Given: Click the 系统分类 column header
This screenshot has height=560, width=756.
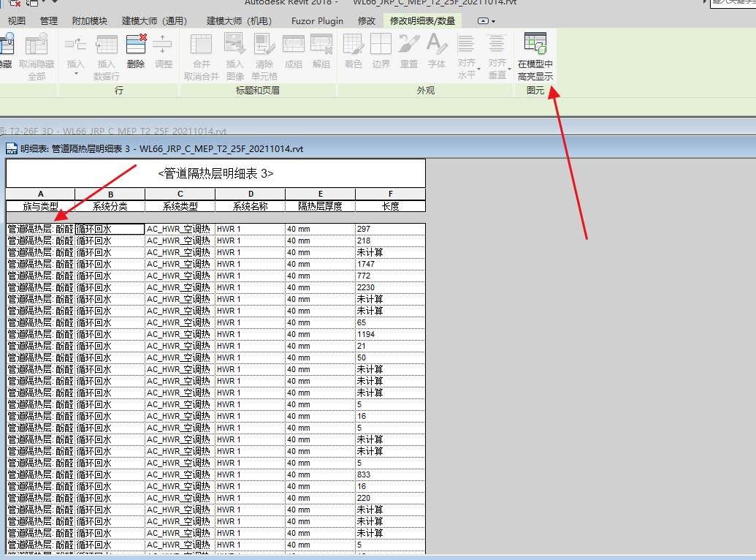Looking at the screenshot, I should point(110,206).
